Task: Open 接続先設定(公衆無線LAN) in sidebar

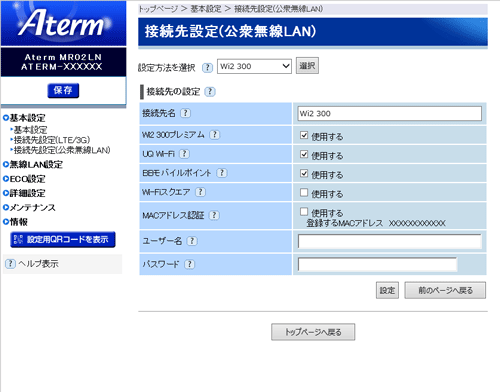Action: [62, 150]
